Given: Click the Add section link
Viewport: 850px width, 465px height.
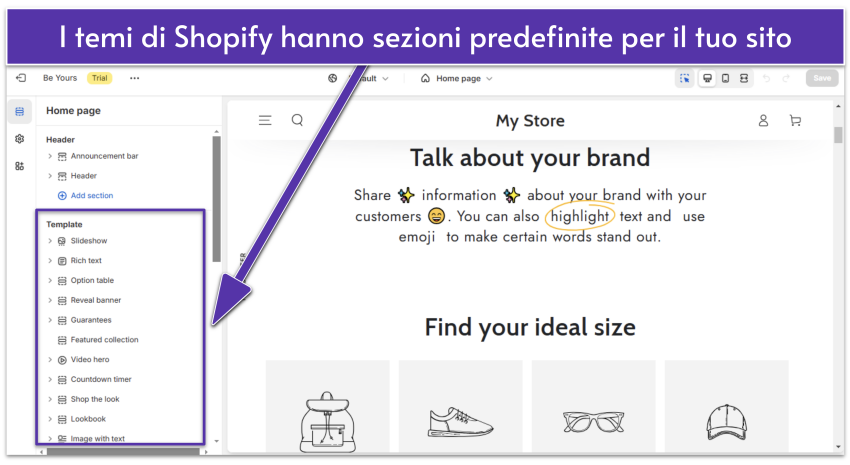Looking at the screenshot, I should point(91,196).
